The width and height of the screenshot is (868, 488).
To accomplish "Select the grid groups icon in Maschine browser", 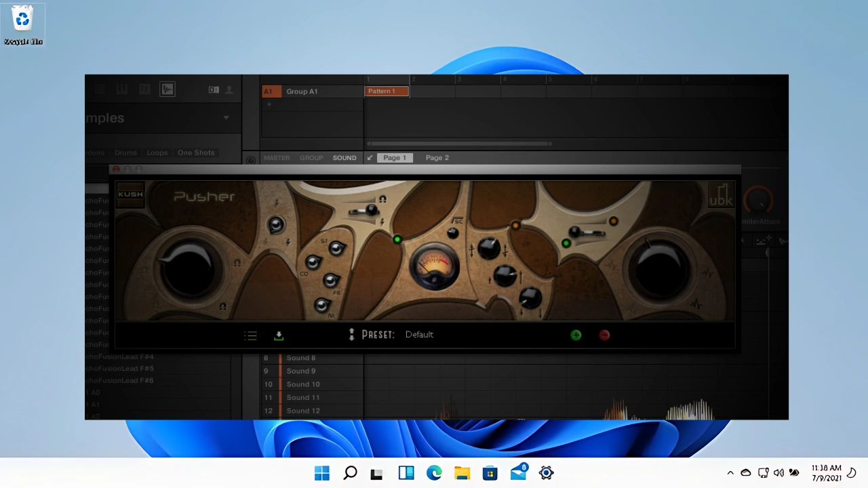I will coord(100,89).
